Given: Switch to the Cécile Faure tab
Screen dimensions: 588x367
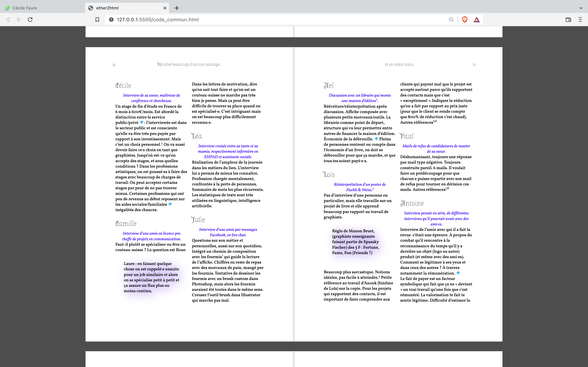Looking at the screenshot, I should [24, 8].
